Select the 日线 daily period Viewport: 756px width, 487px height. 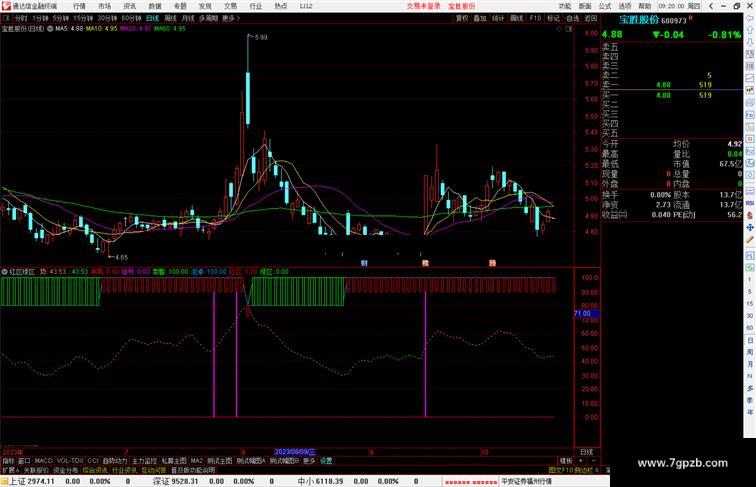coord(152,18)
